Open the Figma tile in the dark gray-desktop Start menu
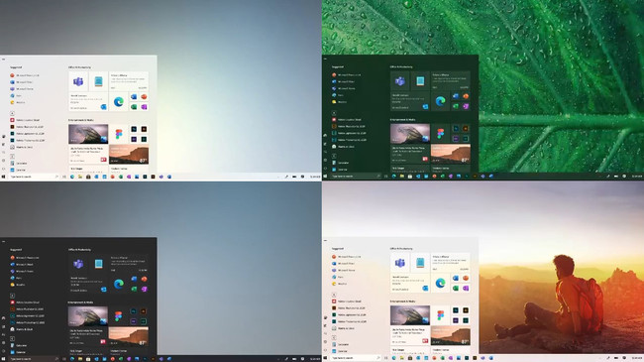 pyautogui.click(x=119, y=316)
